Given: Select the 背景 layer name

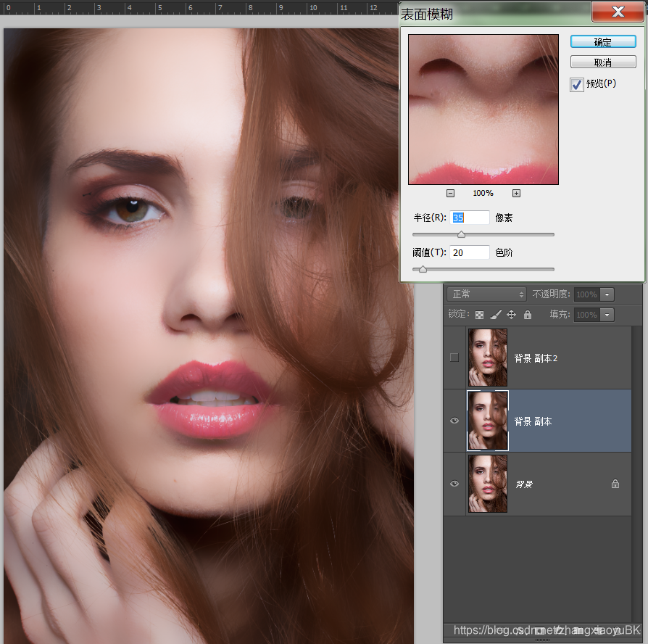Looking at the screenshot, I should 524,484.
